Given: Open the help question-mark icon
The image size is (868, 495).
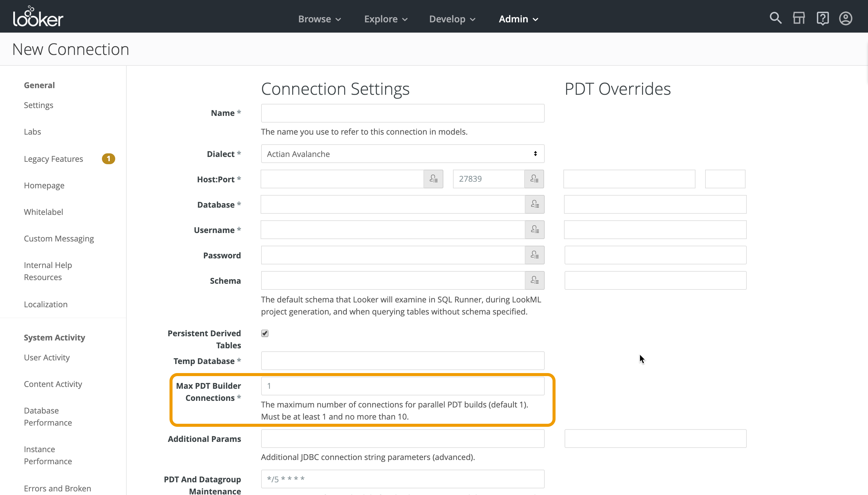Looking at the screenshot, I should [822, 18].
